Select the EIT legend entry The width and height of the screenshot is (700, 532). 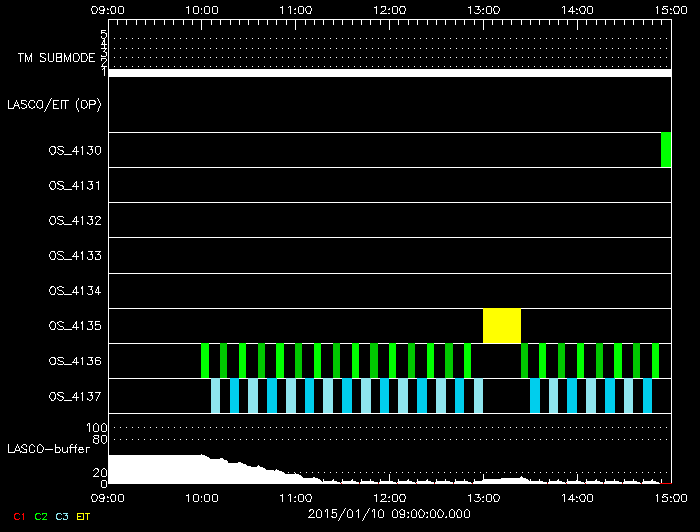click(84, 516)
